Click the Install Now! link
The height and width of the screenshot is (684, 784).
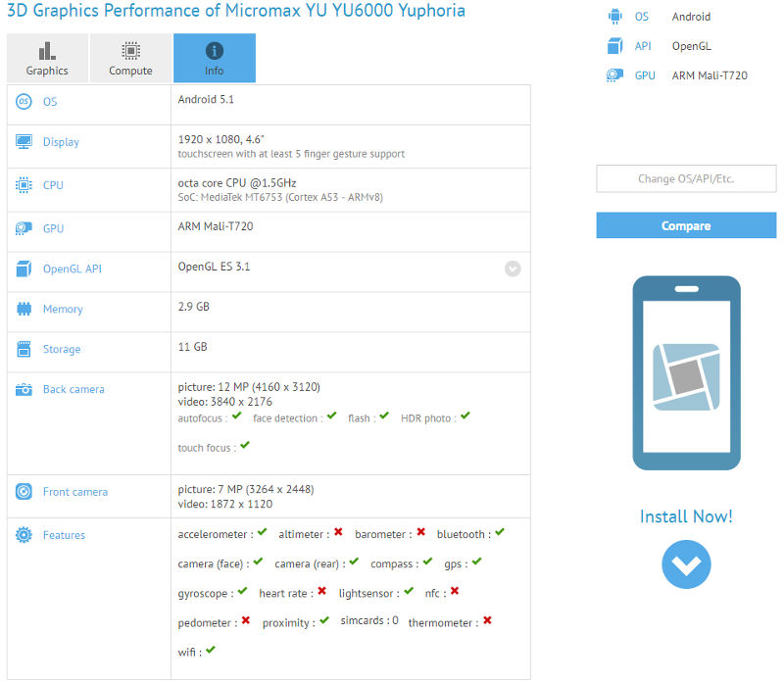click(686, 516)
